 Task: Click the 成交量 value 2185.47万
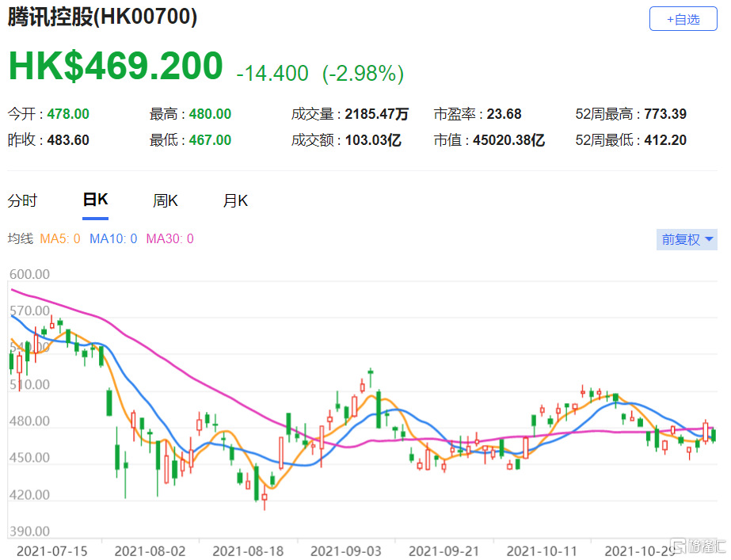[377, 114]
